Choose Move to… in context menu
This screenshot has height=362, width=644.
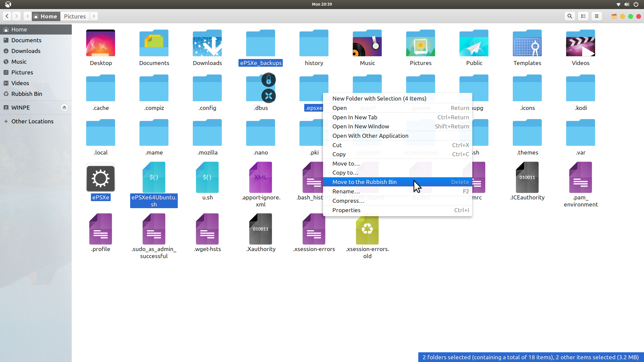point(397,164)
